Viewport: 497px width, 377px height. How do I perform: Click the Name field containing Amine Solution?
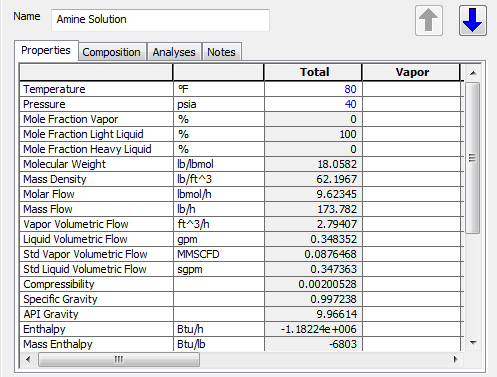point(160,20)
